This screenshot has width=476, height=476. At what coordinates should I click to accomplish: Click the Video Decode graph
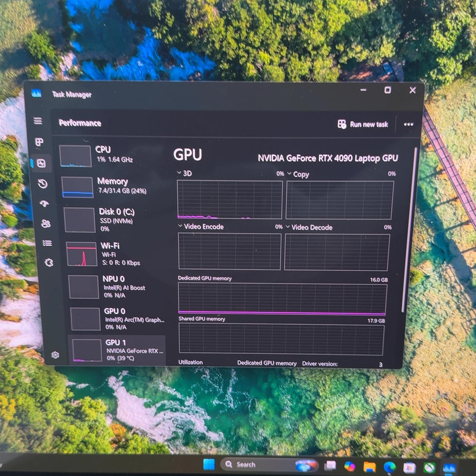point(337,252)
